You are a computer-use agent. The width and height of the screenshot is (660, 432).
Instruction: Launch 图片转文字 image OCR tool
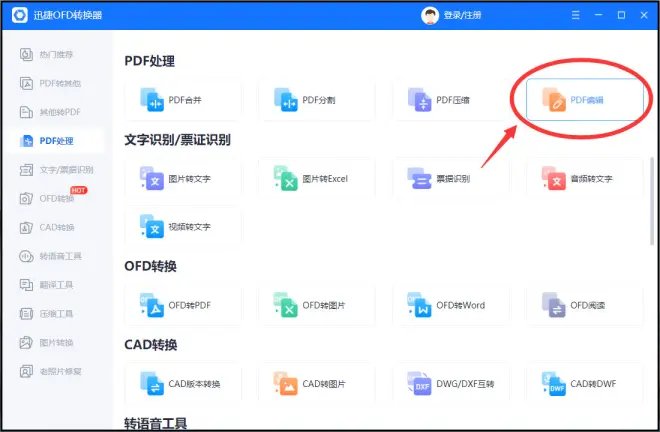click(183, 179)
